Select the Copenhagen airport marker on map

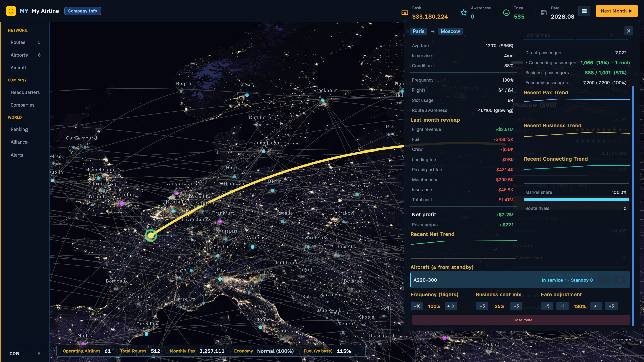coord(264,151)
